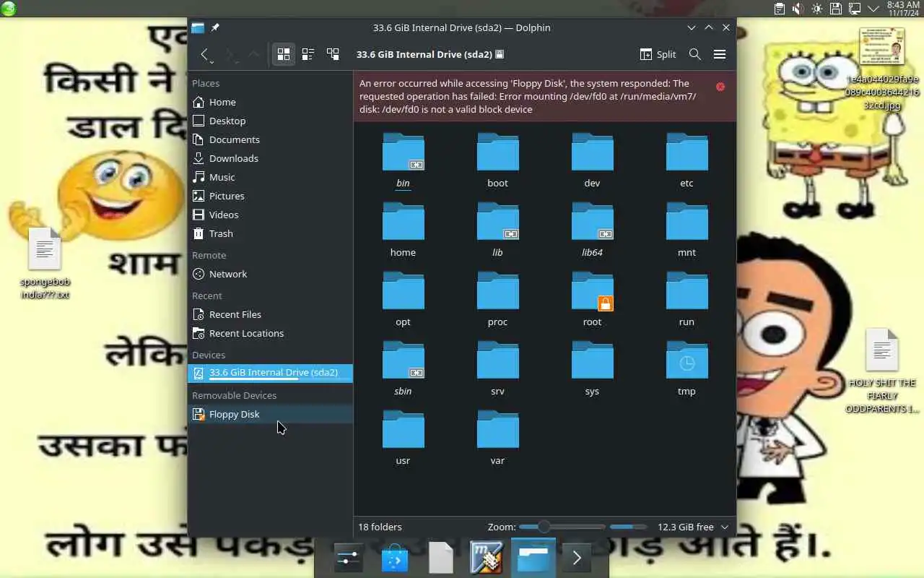This screenshot has width=924, height=578.
Task: Click Dolphin file manager dock icon
Action: point(533,558)
